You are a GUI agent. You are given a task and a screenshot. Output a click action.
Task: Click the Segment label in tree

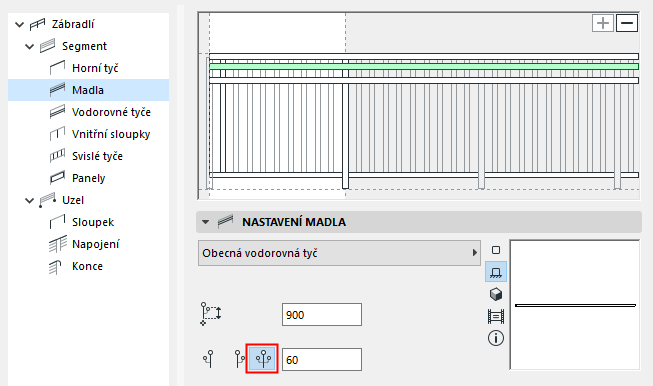pos(84,46)
